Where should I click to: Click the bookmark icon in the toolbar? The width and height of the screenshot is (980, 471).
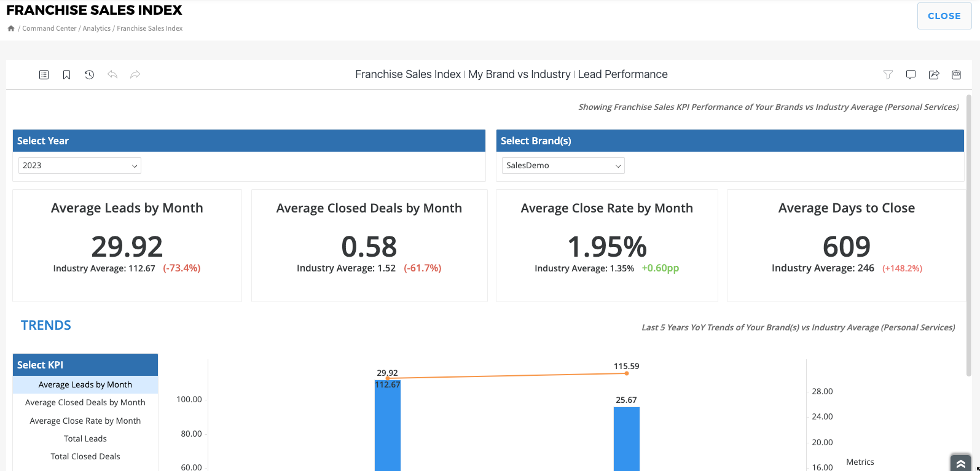click(x=66, y=75)
